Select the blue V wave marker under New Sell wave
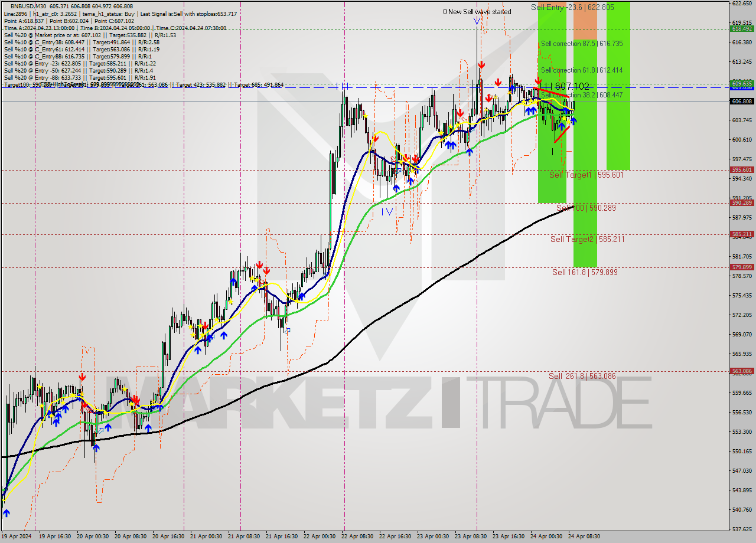The height and width of the screenshot is (543, 756). point(476,21)
